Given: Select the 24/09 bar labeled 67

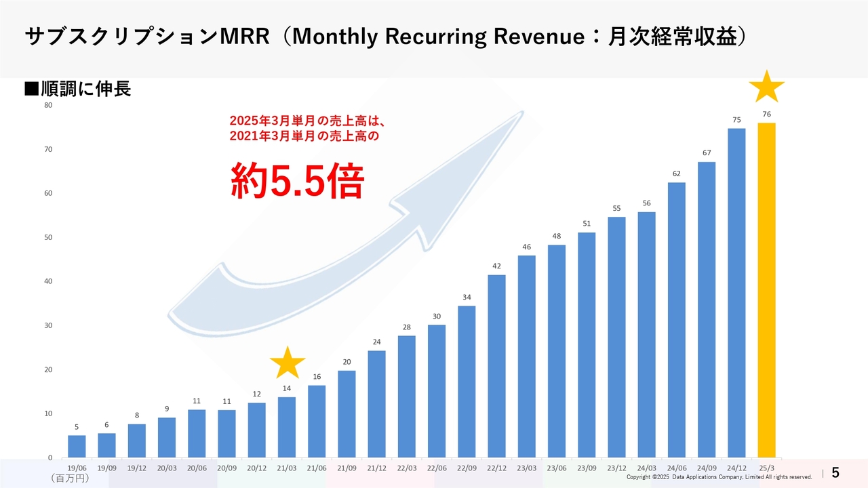Looking at the screenshot, I should point(707,310).
